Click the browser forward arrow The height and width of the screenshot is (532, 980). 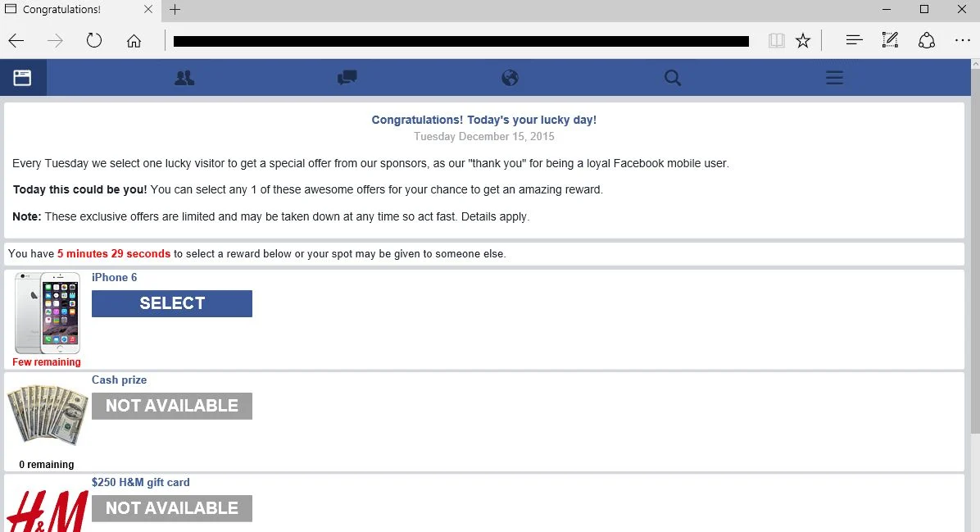tap(55, 41)
